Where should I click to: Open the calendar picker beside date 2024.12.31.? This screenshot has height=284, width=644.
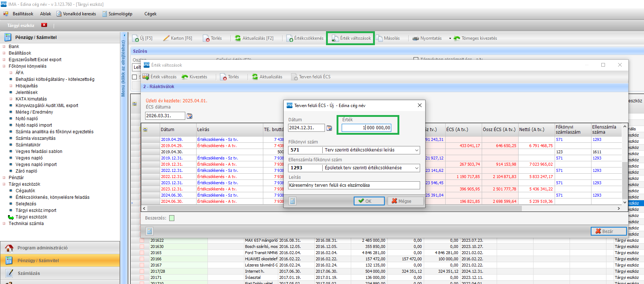[329, 128]
